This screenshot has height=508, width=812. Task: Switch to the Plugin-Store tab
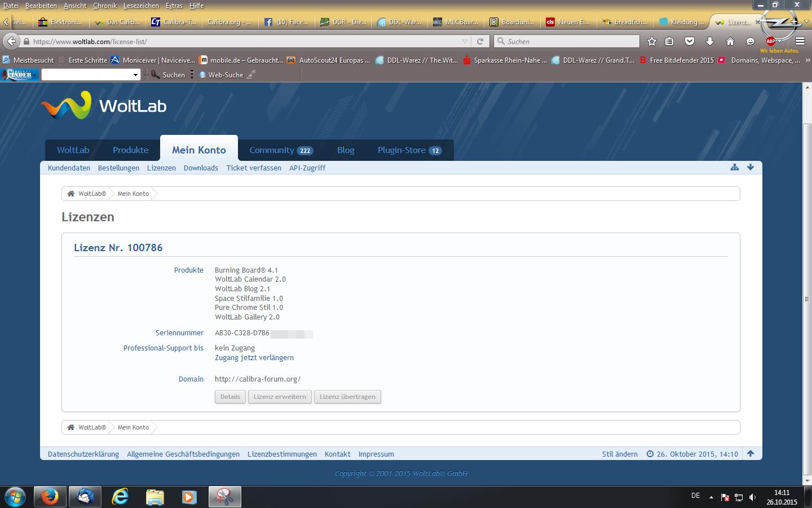tap(409, 150)
